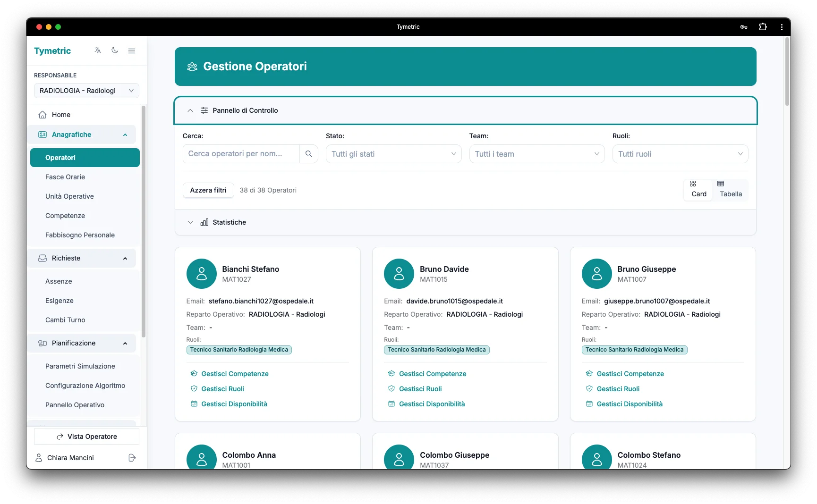Image resolution: width=817 pixels, height=504 pixels.
Task: Click the search magnifier icon
Action: click(x=309, y=153)
